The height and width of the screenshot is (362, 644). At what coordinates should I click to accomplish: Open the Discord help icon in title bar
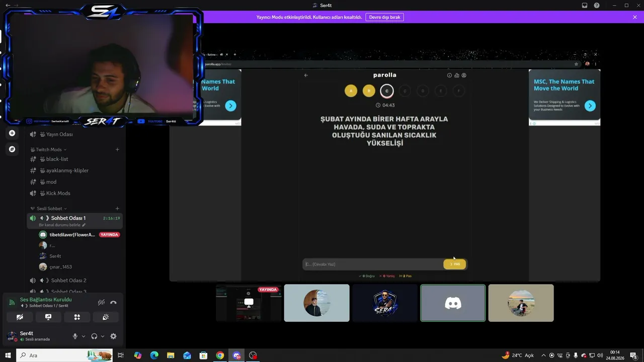(x=597, y=5)
